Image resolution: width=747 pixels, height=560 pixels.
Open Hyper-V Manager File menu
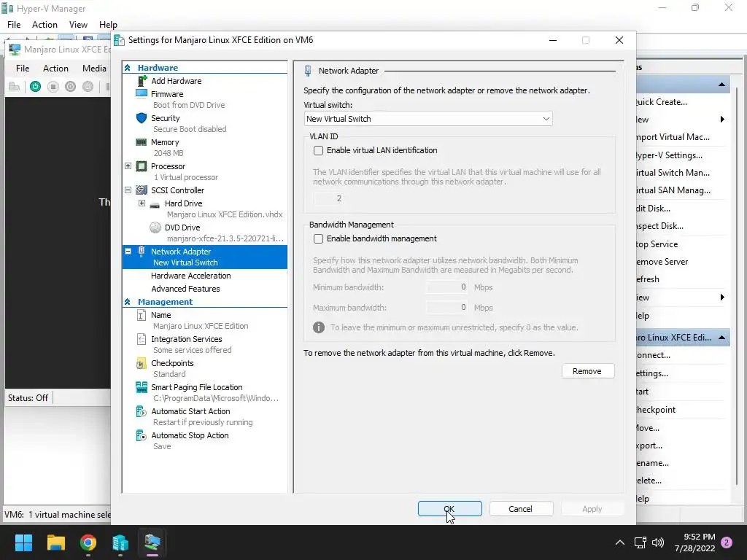(14, 25)
